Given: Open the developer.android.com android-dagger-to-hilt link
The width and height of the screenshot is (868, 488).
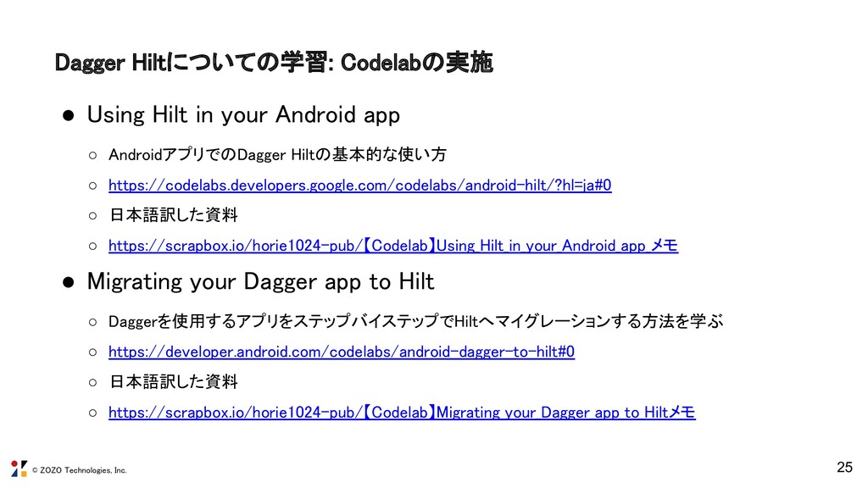Looking at the screenshot, I should (342, 352).
